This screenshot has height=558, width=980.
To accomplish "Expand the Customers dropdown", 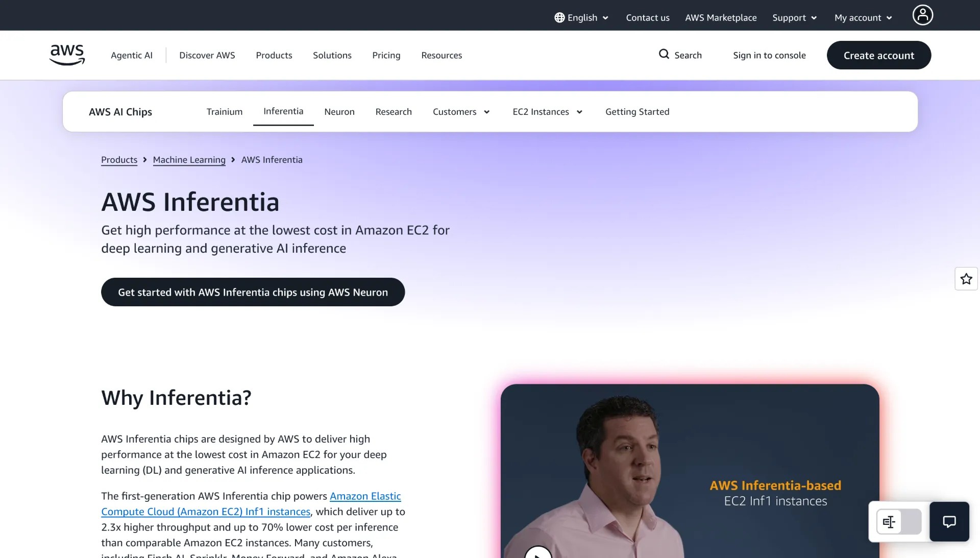I will point(460,111).
